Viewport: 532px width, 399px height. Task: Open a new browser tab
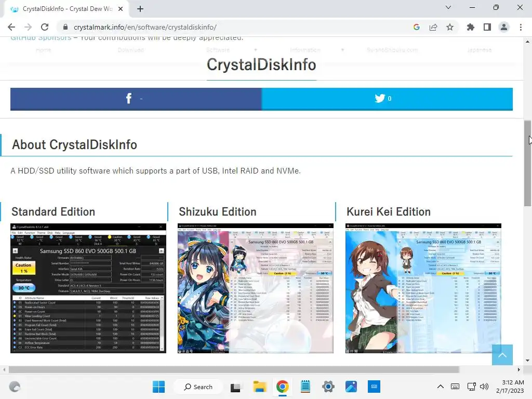click(140, 9)
